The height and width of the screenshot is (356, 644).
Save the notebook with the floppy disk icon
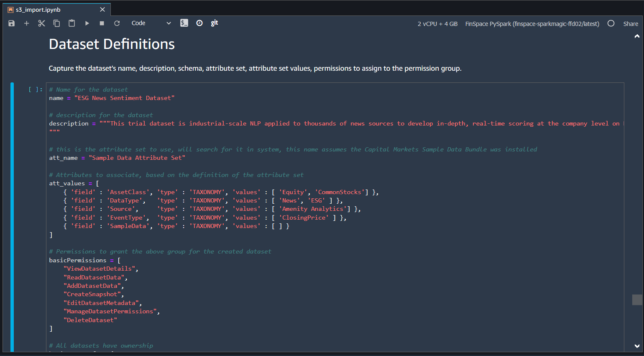point(12,23)
